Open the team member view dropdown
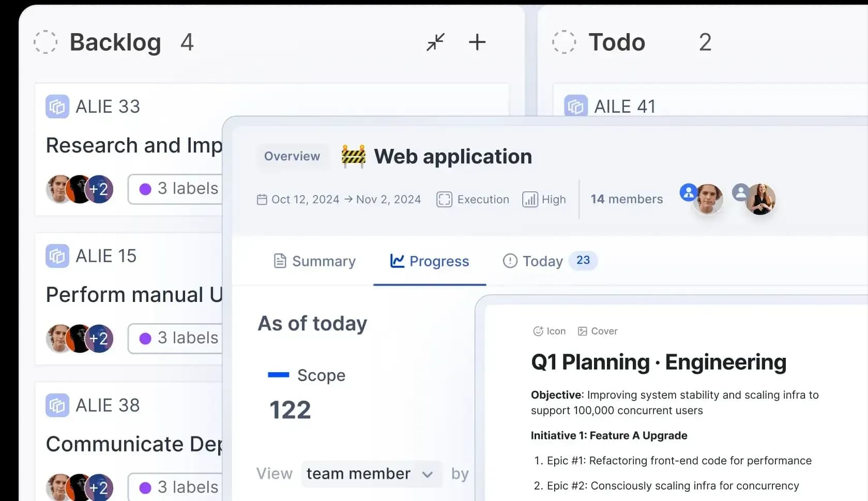This screenshot has width=868, height=501. coord(370,473)
